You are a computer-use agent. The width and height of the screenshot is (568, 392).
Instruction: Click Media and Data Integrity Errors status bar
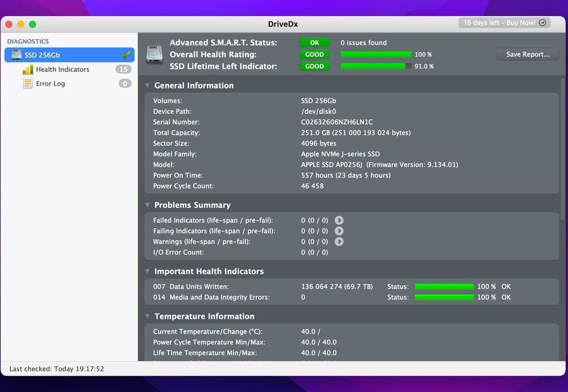[444, 297]
